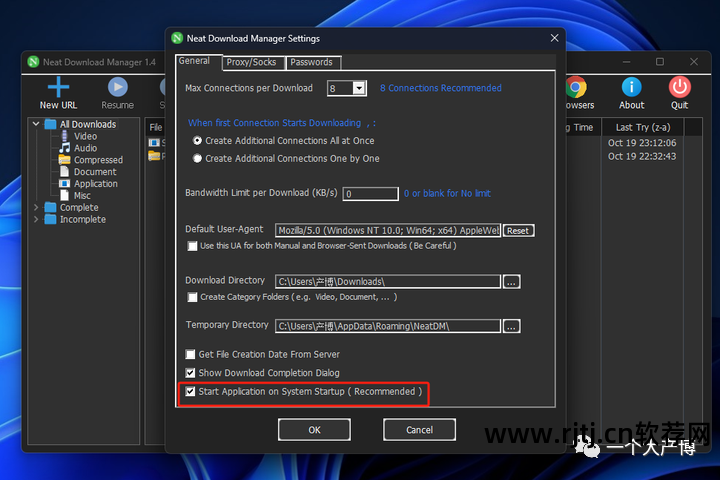Sort by Last Try (z-a) column header
Viewport: 720px width, 480px height.
coord(643,128)
